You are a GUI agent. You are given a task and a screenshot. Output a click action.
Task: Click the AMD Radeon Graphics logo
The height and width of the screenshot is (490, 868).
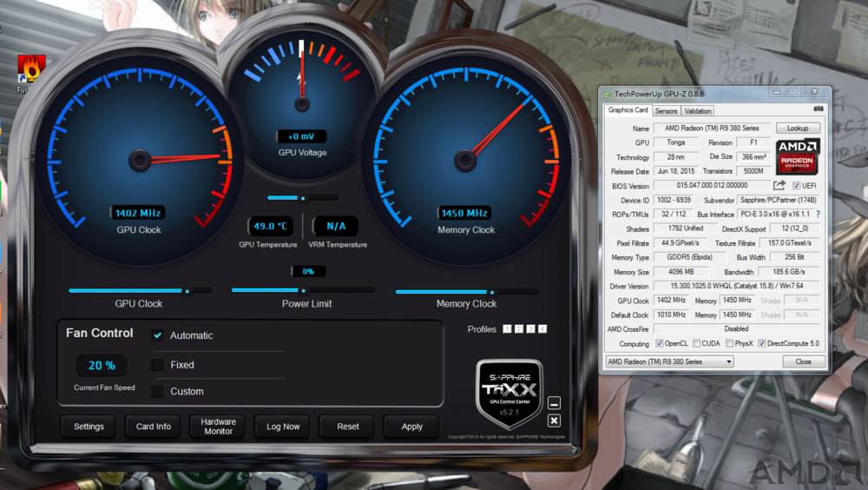point(797,157)
